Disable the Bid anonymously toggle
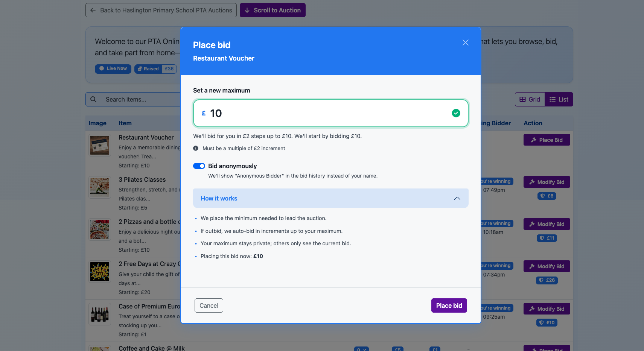 (199, 166)
